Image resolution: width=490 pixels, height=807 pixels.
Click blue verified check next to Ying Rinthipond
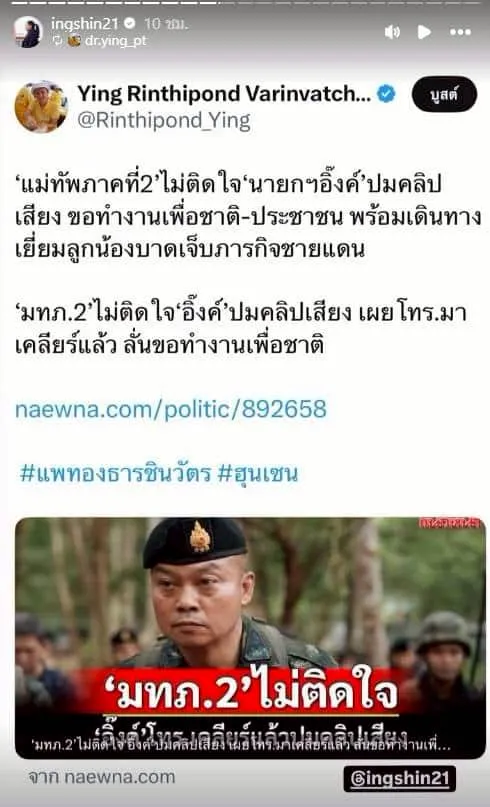pos(387,94)
